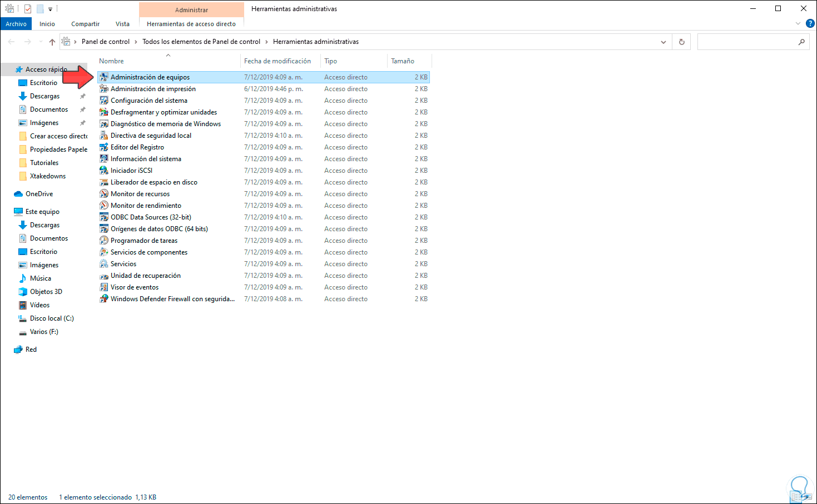Select the Administración de equipos file name
Viewport: 817px width, 504px height.
point(150,77)
